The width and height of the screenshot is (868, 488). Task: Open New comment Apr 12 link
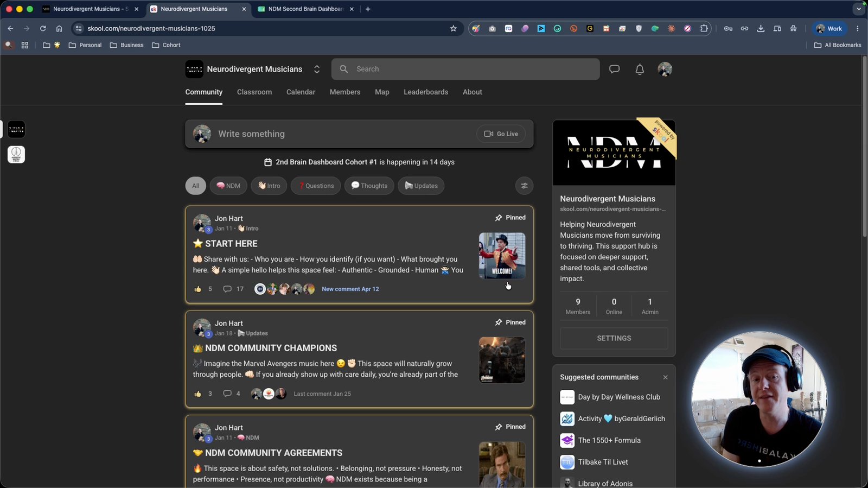(350, 289)
